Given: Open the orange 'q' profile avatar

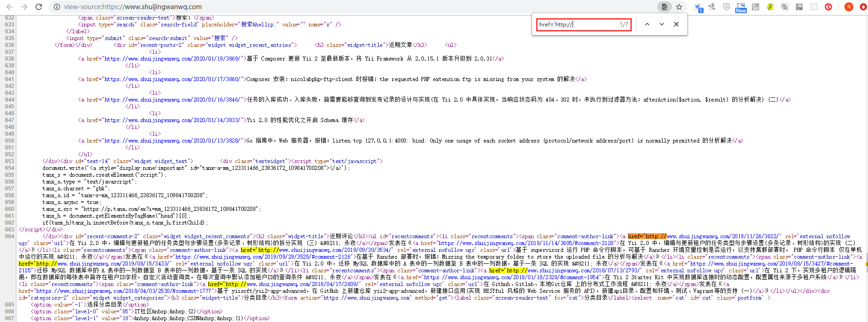Looking at the screenshot, I should coord(848,7).
